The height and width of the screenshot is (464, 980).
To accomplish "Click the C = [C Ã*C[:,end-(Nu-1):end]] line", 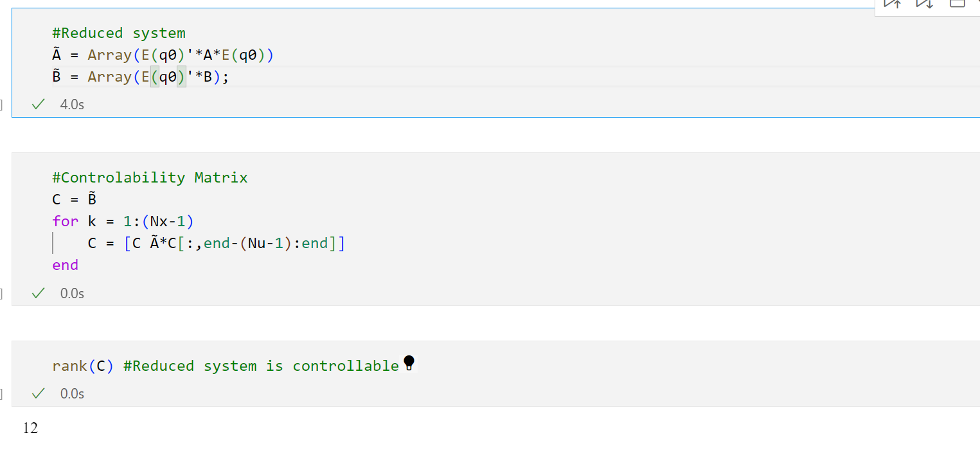I will tap(216, 244).
